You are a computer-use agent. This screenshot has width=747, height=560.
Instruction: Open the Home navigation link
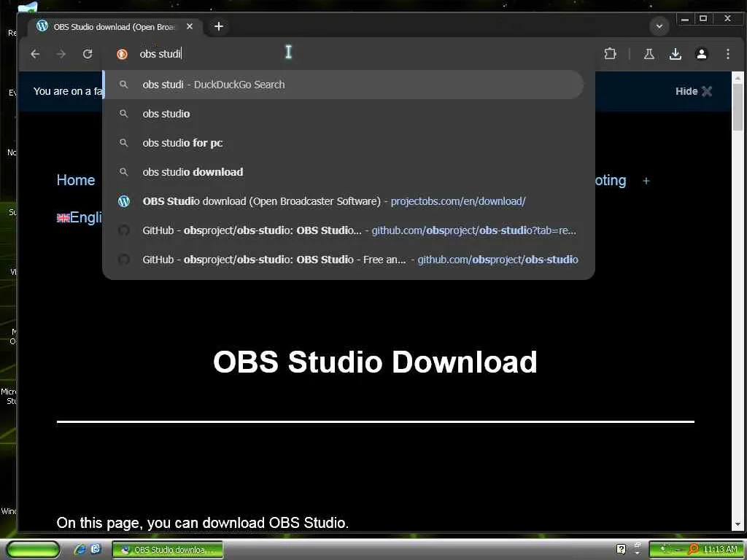click(x=76, y=180)
